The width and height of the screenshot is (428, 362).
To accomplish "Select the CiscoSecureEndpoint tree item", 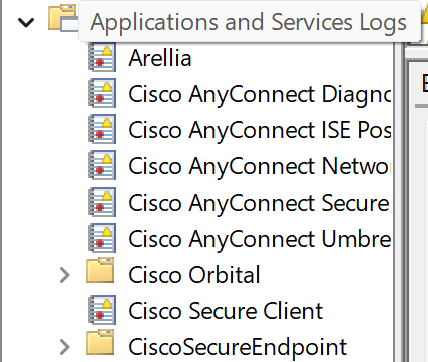I will (x=238, y=347).
